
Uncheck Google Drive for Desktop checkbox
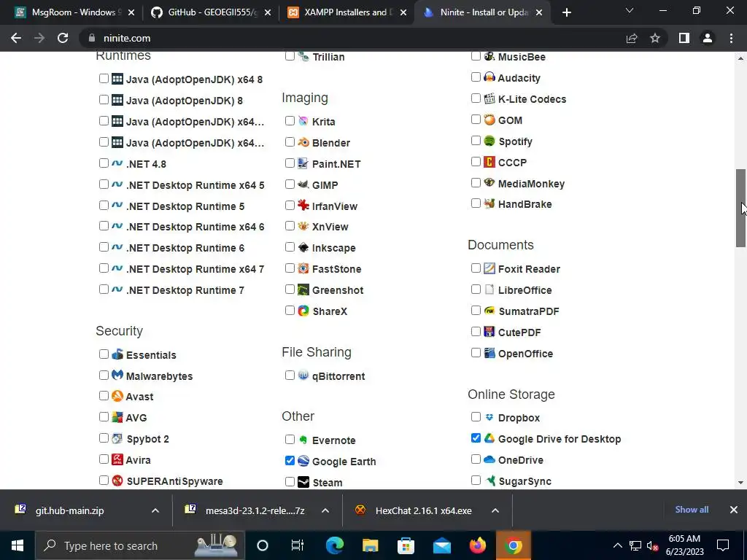click(x=476, y=438)
